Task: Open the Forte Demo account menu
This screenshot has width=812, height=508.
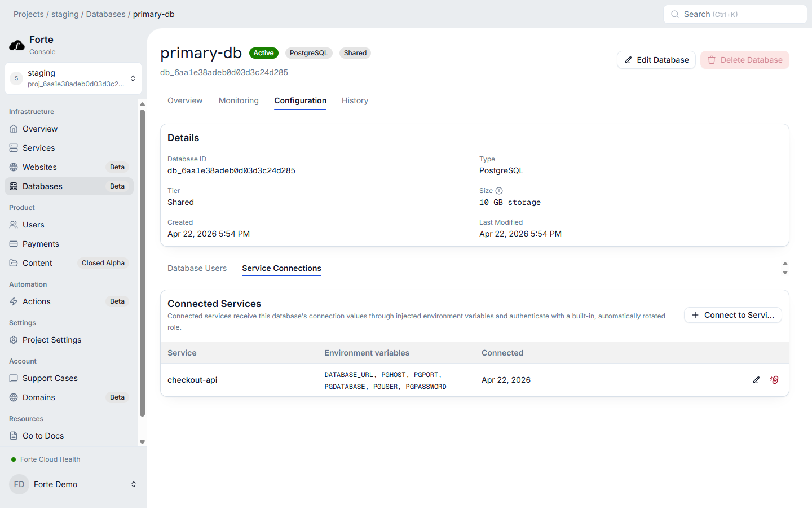Action: tap(73, 484)
